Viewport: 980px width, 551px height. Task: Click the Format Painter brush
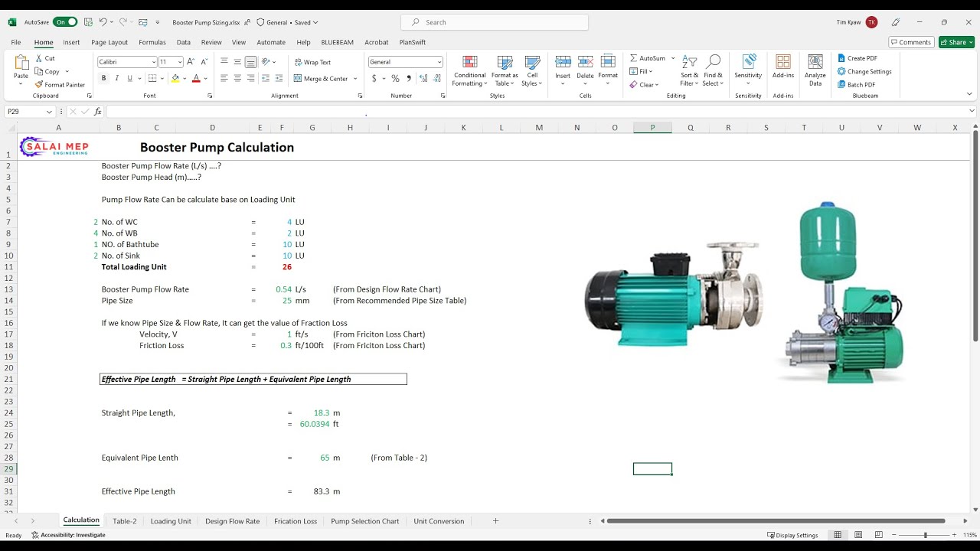pos(39,85)
